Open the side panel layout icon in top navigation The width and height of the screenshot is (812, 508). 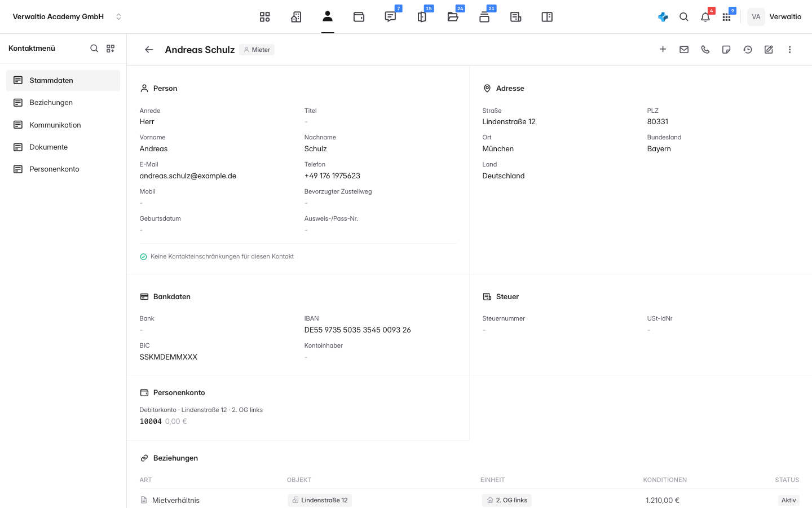pyautogui.click(x=547, y=17)
